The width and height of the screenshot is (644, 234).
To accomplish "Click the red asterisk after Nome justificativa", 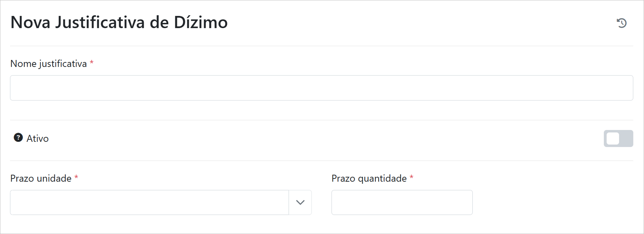I will click(x=92, y=63).
